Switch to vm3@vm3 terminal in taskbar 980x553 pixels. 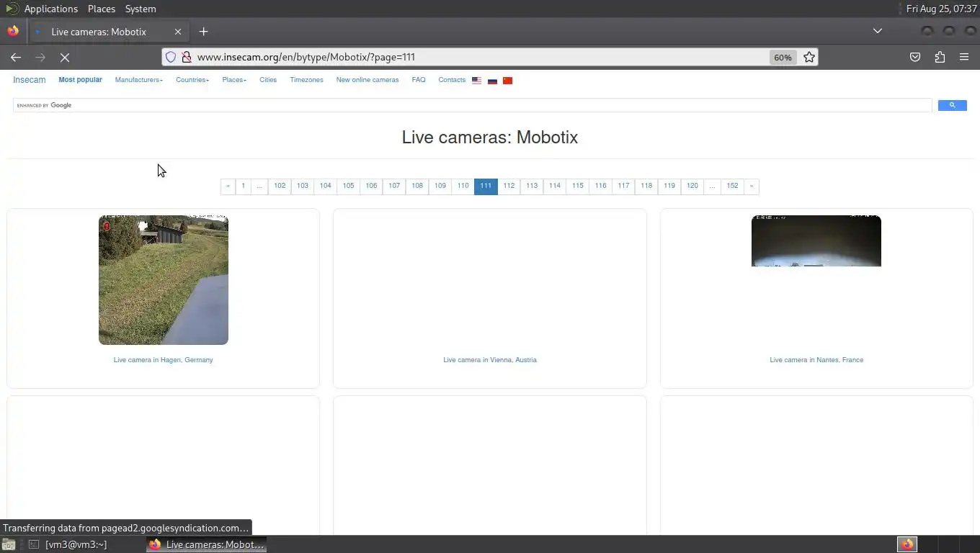pyautogui.click(x=68, y=544)
